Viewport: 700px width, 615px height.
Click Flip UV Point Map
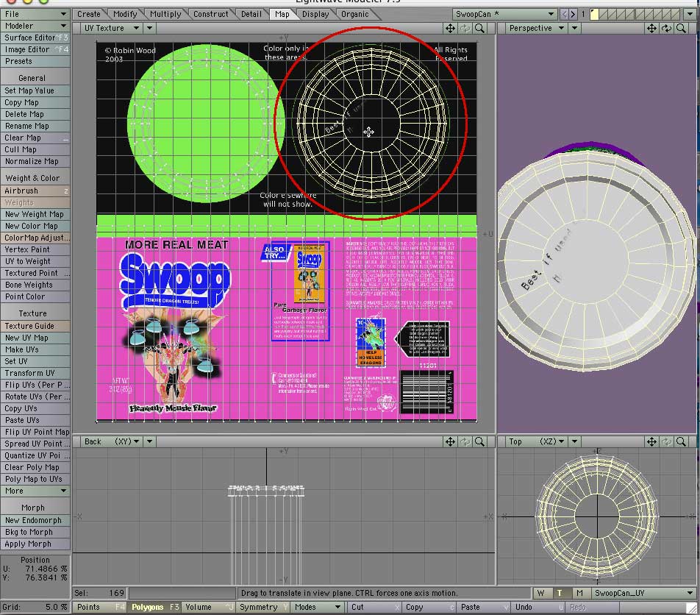pos(35,432)
